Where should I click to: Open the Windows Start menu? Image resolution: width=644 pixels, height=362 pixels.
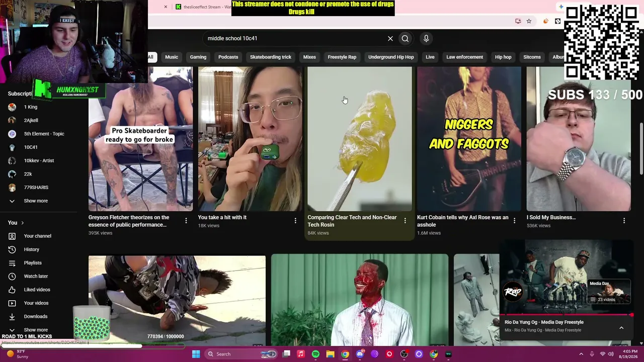point(196,354)
